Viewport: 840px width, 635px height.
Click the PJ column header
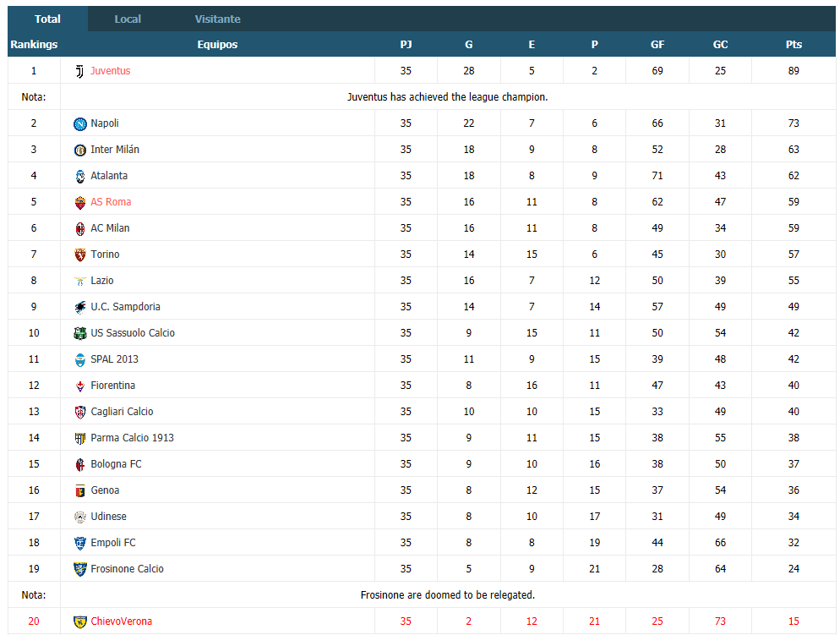tap(406, 45)
